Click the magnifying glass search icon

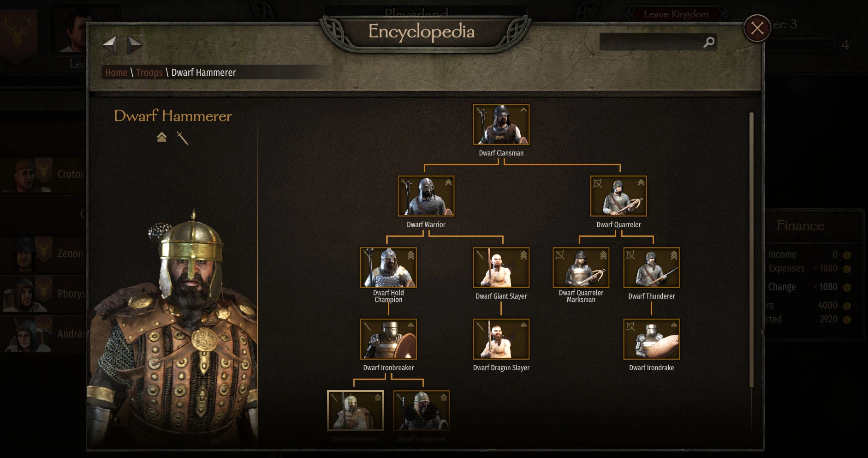coord(709,42)
